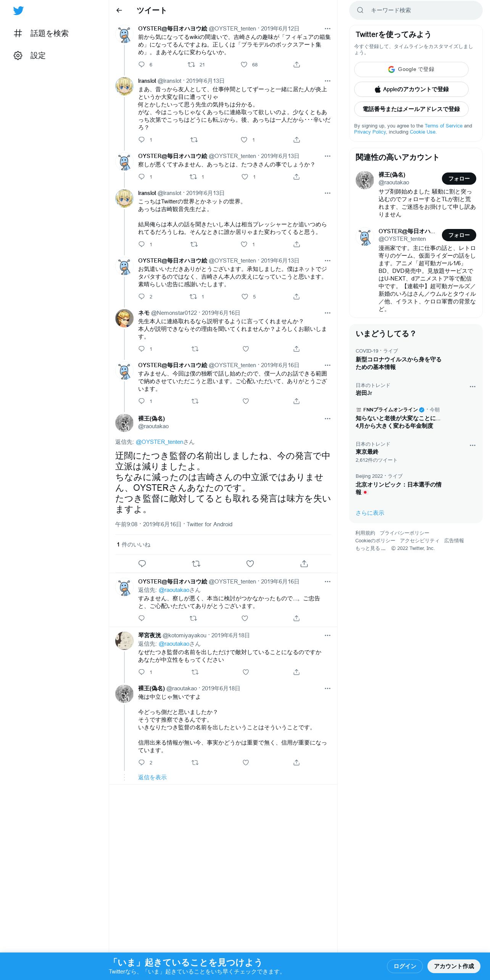Reply to the main tweet by raoutakao
This screenshot has height=980, width=490.
tap(142, 564)
